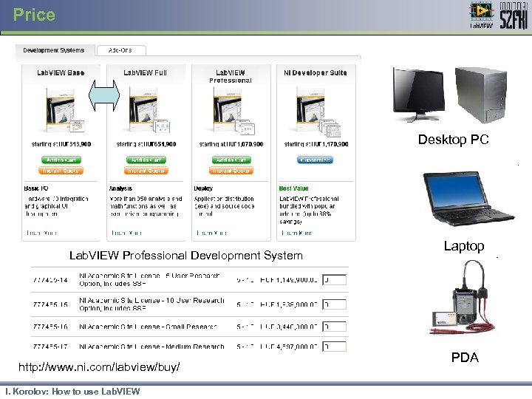This screenshot has width=532, height=399.
Task: Get Instant Quote for LabVIEW Full
Action: click(146, 171)
